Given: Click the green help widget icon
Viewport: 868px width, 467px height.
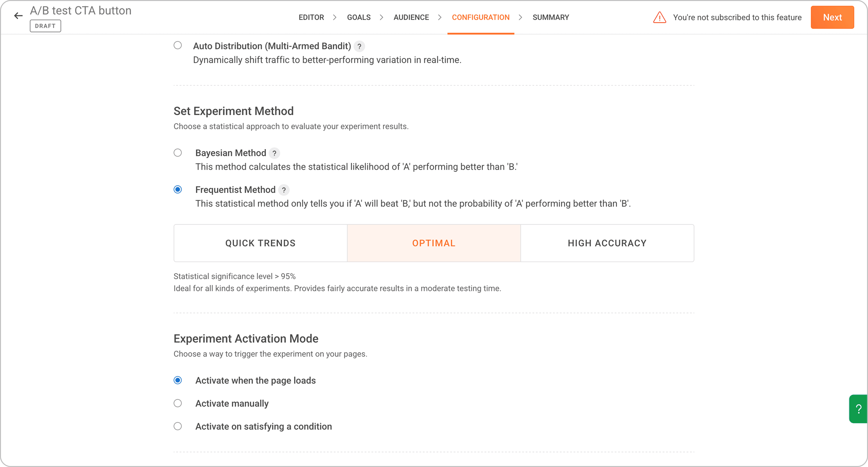Looking at the screenshot, I should click(x=859, y=409).
